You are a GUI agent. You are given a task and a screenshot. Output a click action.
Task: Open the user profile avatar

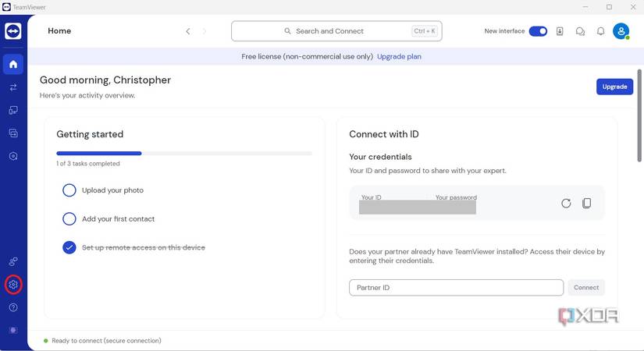(621, 31)
